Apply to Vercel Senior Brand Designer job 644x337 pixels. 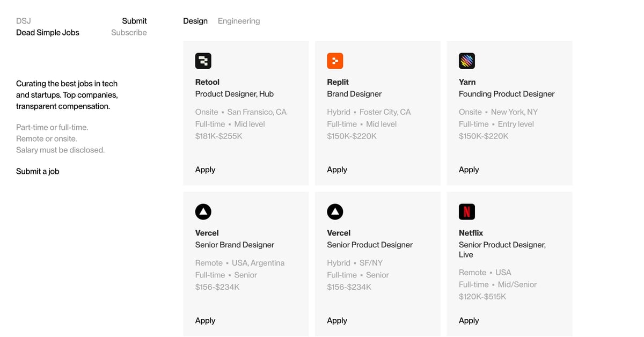click(x=205, y=320)
